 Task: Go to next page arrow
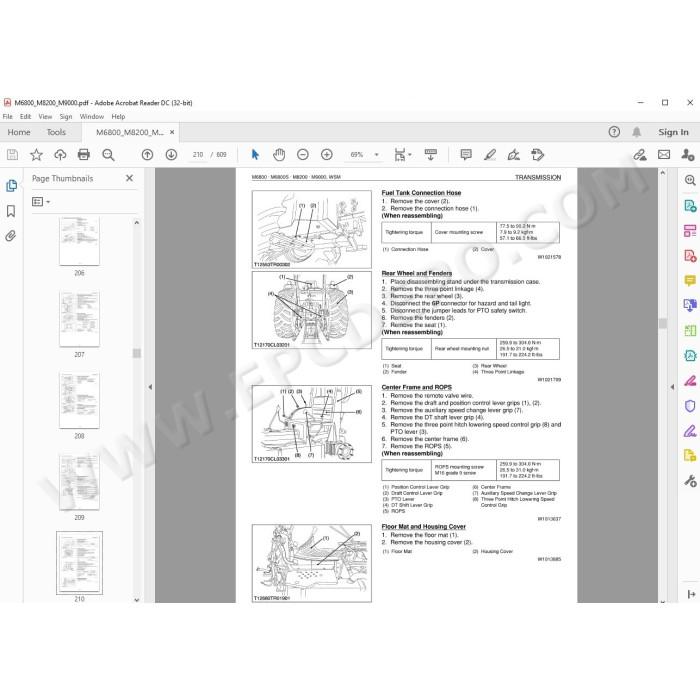[171, 155]
